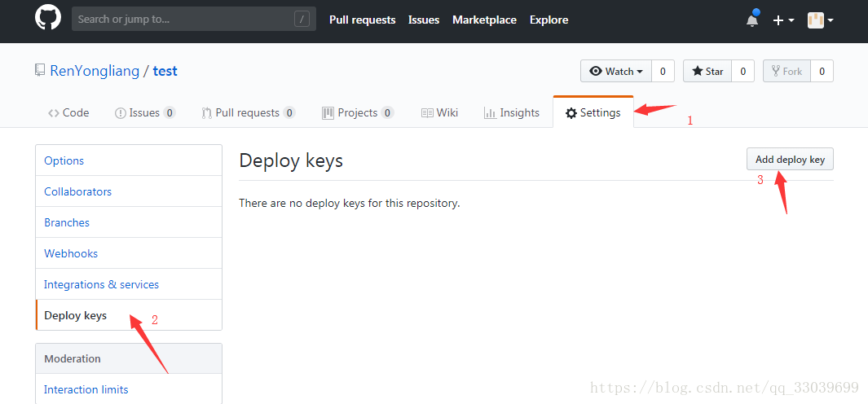Viewport: 868px width, 404px height.
Task: Open the notifications bell icon
Action: 751,20
